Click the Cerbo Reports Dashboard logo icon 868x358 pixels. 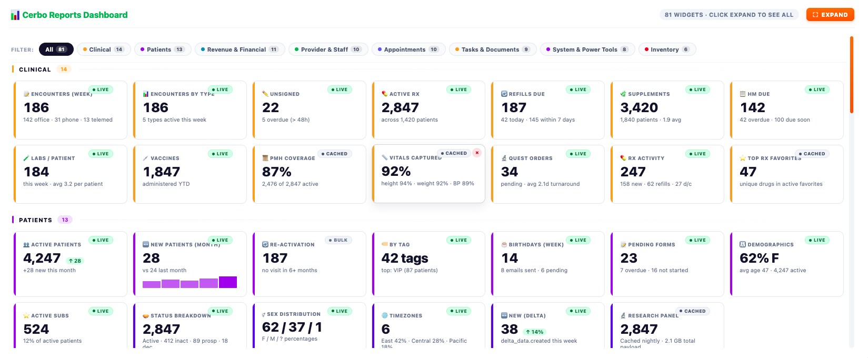pyautogui.click(x=15, y=15)
